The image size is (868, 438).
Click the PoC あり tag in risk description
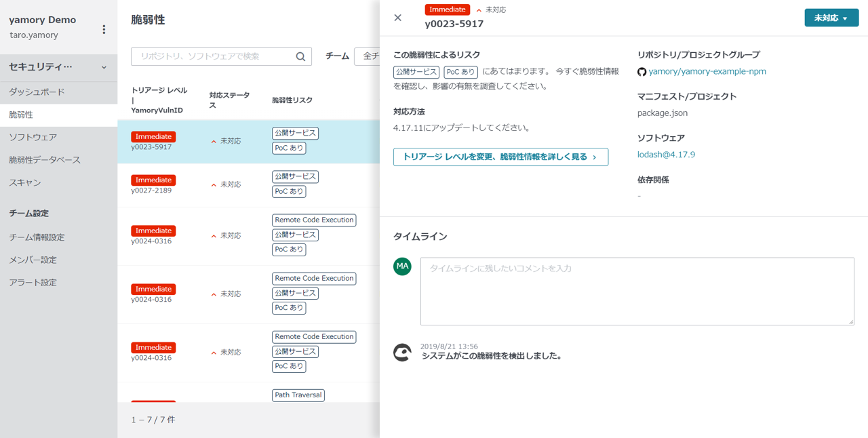pos(460,72)
